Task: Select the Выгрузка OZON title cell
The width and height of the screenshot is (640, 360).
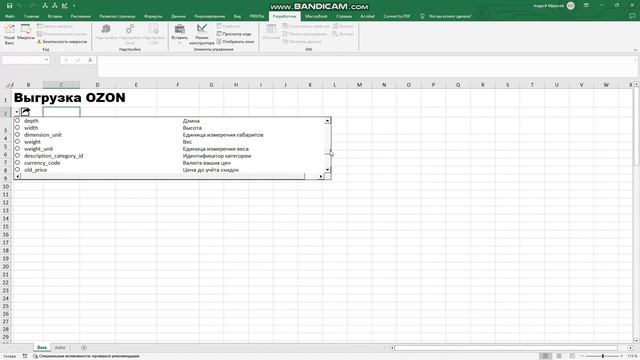Action: 70,98
